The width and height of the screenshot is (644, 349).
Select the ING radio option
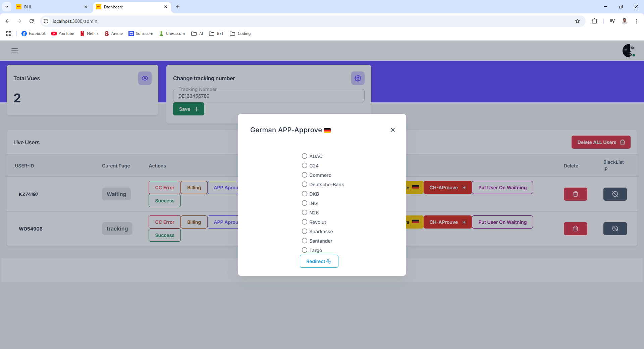[305, 203]
